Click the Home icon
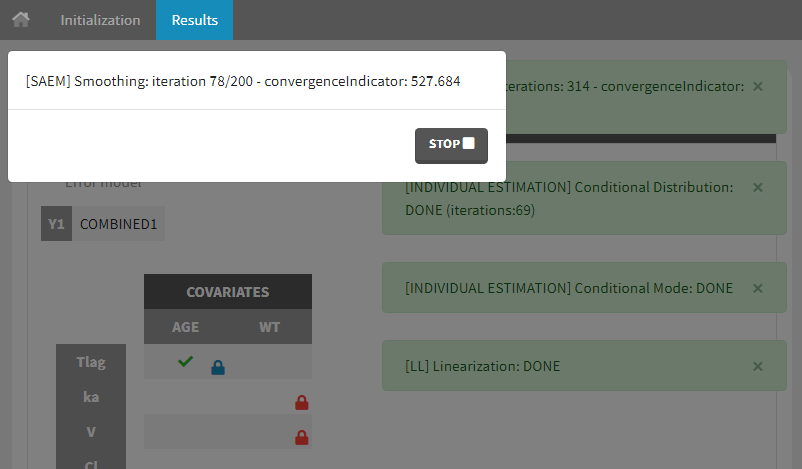The height and width of the screenshot is (469, 802). [x=21, y=20]
